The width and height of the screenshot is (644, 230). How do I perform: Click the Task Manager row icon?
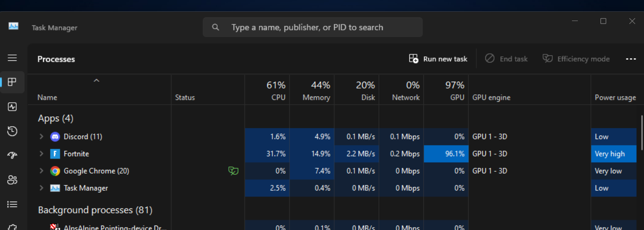click(x=55, y=188)
